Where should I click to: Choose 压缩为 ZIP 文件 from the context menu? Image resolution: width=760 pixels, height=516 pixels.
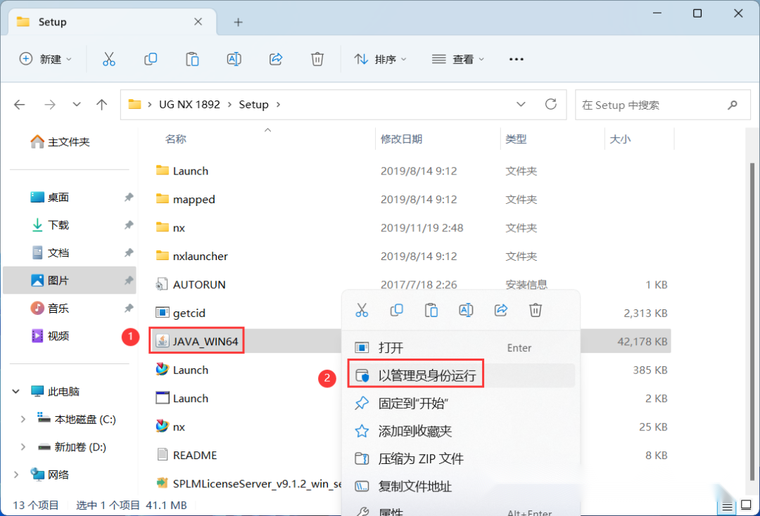[x=420, y=459]
